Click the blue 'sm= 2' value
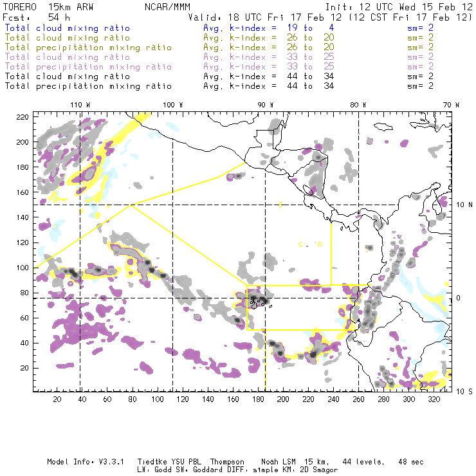 420,28
